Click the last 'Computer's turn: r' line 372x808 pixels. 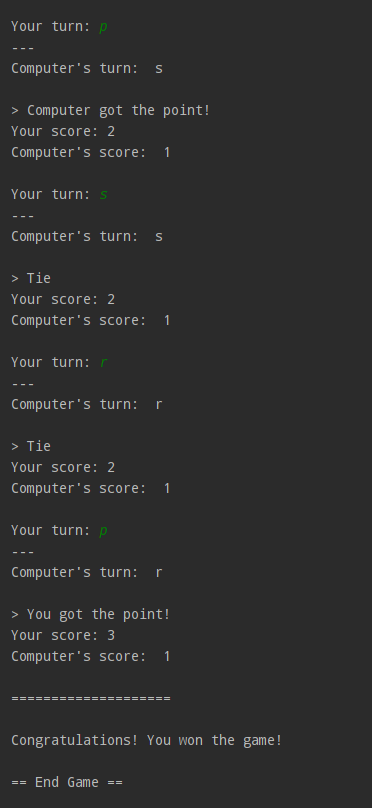(x=87, y=573)
